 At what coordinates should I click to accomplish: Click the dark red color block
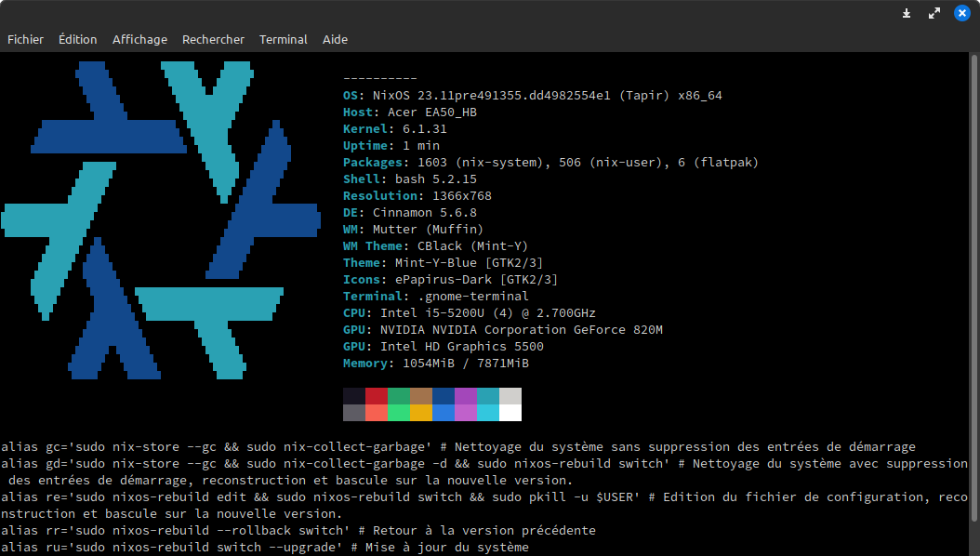click(x=377, y=396)
